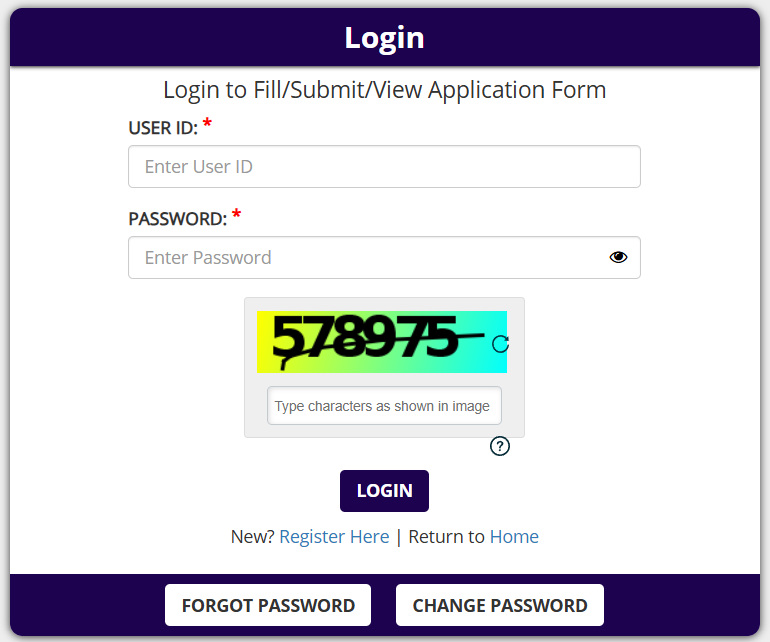Select the captcha characters input box
The height and width of the screenshot is (642, 770).
pyautogui.click(x=384, y=406)
